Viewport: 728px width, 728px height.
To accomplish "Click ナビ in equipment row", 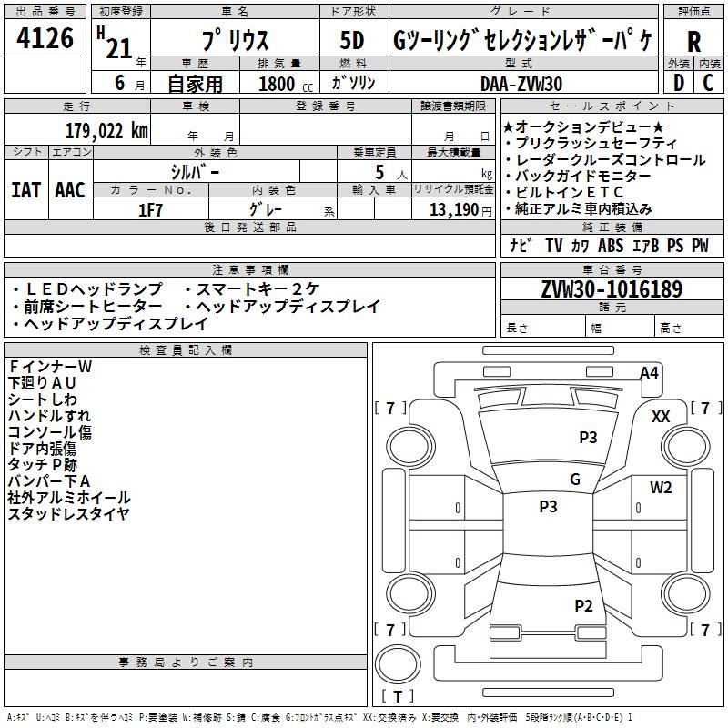I will pos(521,246).
